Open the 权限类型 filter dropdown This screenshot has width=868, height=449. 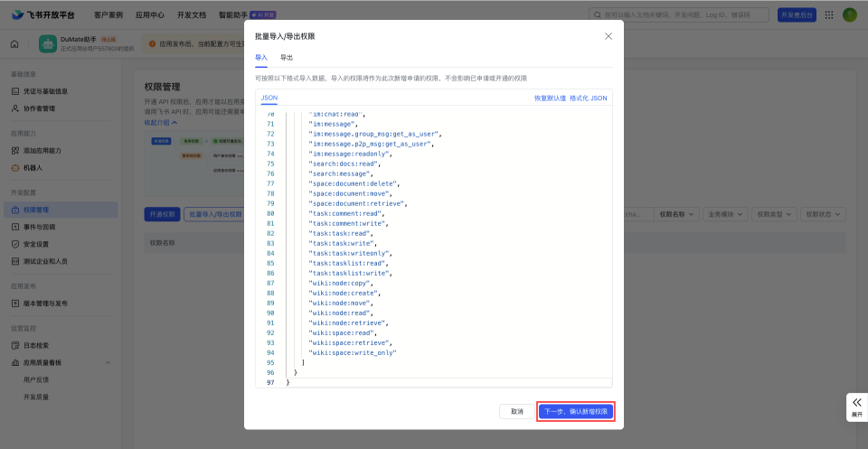(775, 214)
